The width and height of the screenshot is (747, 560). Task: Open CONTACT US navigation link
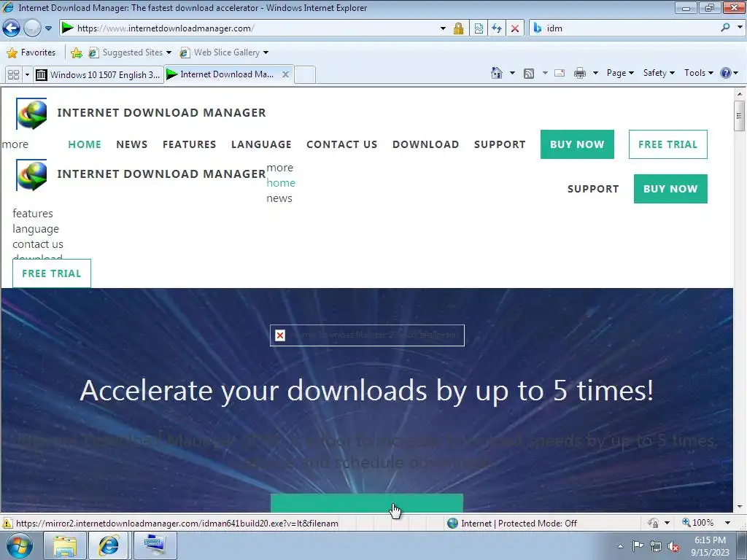(x=341, y=144)
